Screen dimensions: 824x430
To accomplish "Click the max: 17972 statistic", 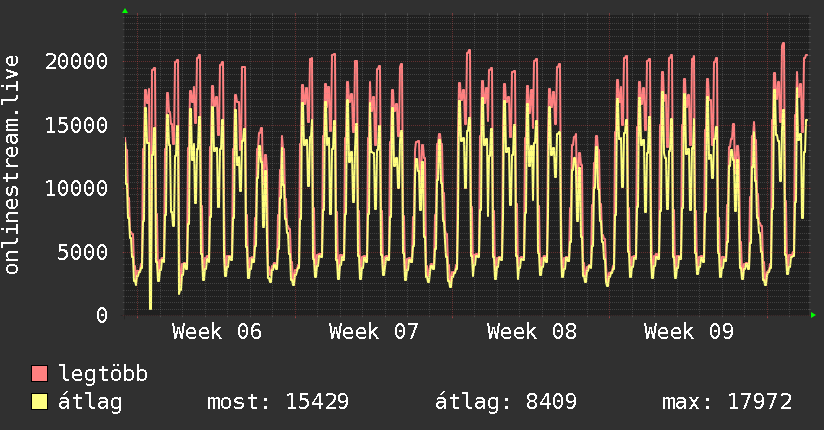I will pyautogui.click(x=727, y=402).
